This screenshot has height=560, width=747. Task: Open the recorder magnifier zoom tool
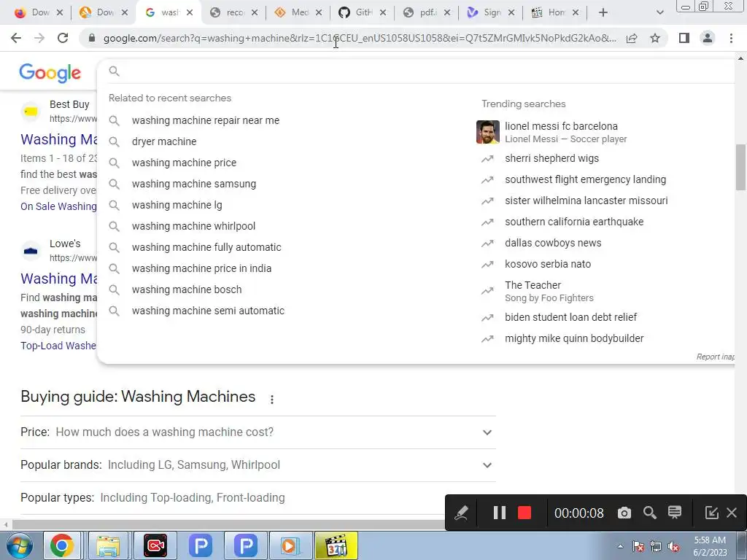[650, 513]
